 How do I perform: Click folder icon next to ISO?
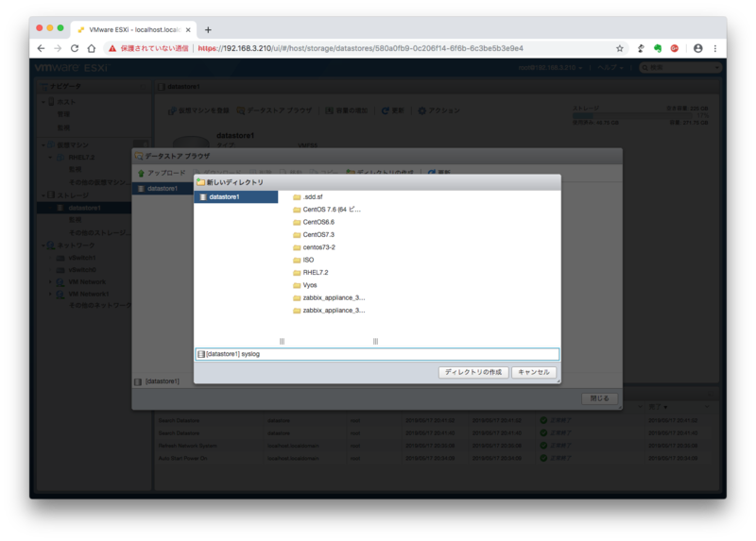(297, 261)
